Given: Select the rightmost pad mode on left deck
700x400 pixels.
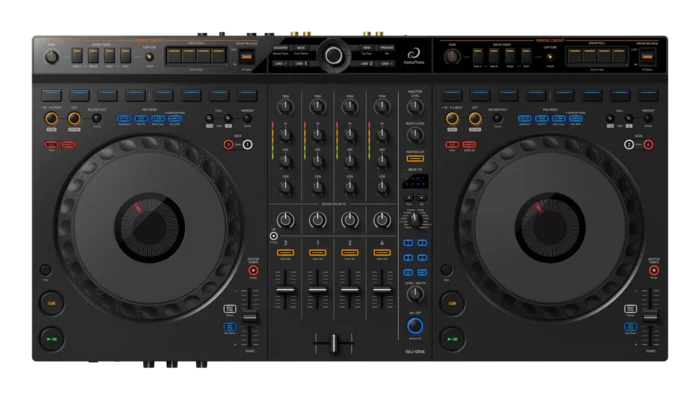Looking at the screenshot, I should point(175,120).
